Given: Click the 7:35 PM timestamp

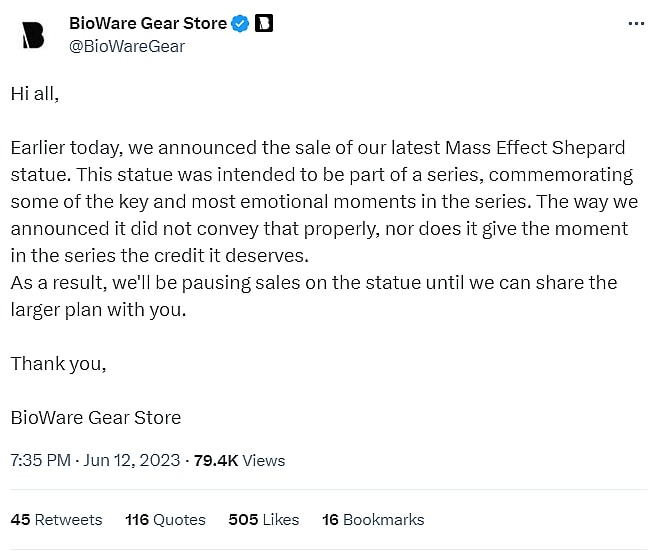Looking at the screenshot, I should tap(40, 460).
